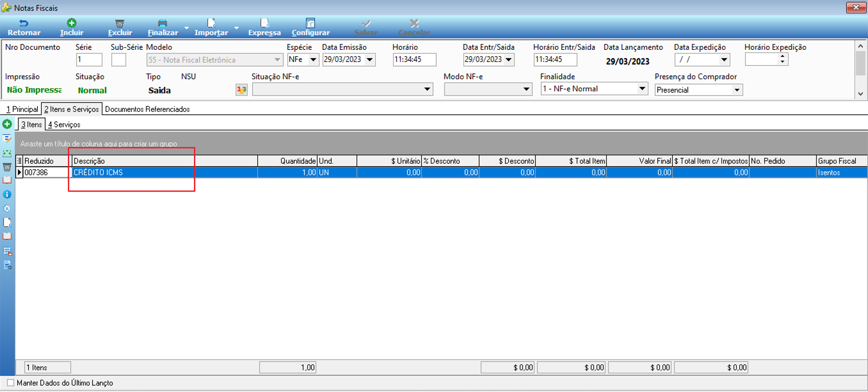Click the green Incluir plus icon

point(71,23)
